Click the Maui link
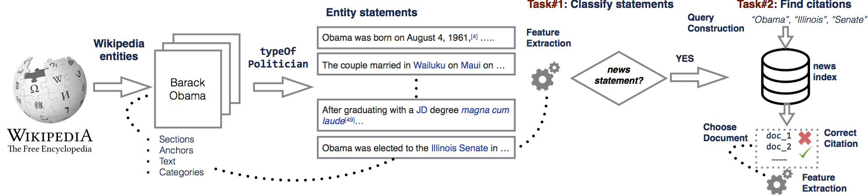 click(471, 65)
